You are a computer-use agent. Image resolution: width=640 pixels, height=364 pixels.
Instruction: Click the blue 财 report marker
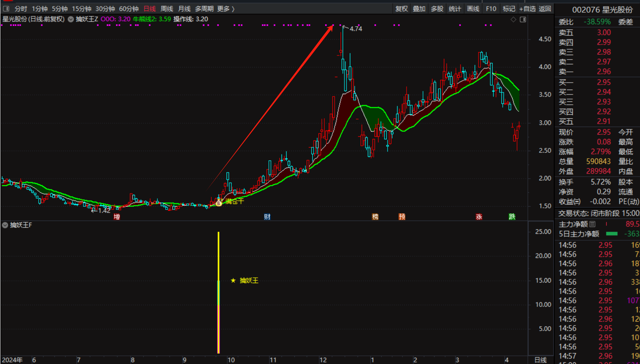pyautogui.click(x=267, y=217)
